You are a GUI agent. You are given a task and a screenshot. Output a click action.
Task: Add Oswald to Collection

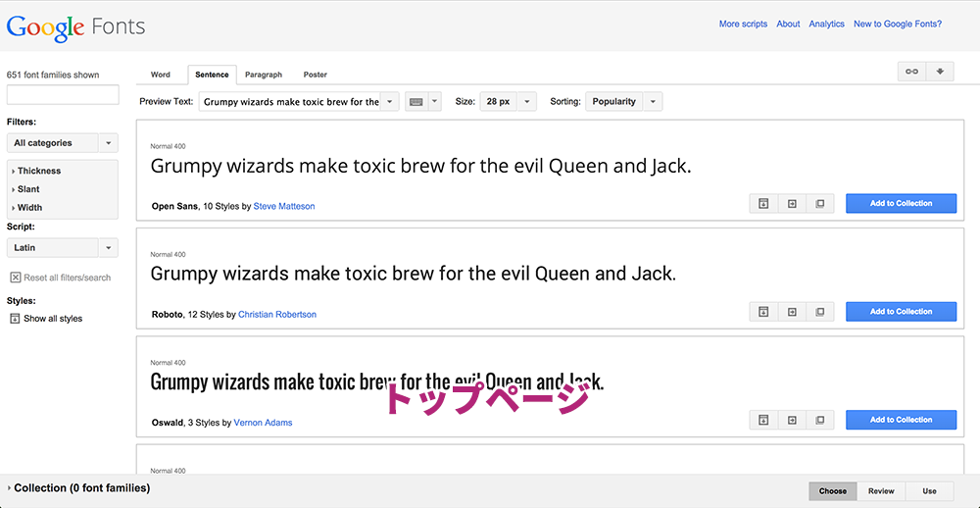[x=902, y=420]
